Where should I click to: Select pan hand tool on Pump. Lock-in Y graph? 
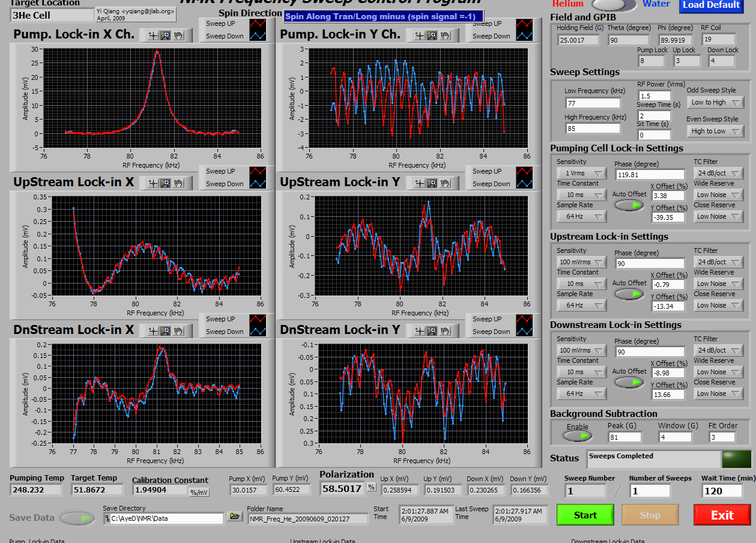pos(445,35)
